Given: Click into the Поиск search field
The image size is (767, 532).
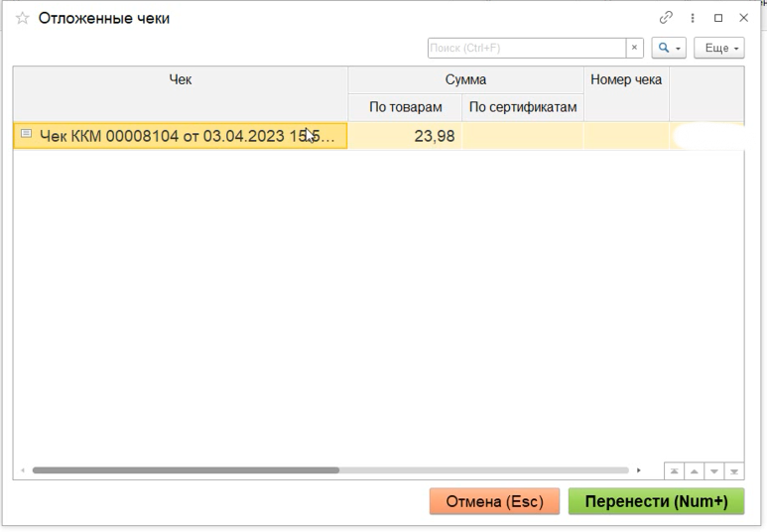Looking at the screenshot, I should click(x=526, y=48).
